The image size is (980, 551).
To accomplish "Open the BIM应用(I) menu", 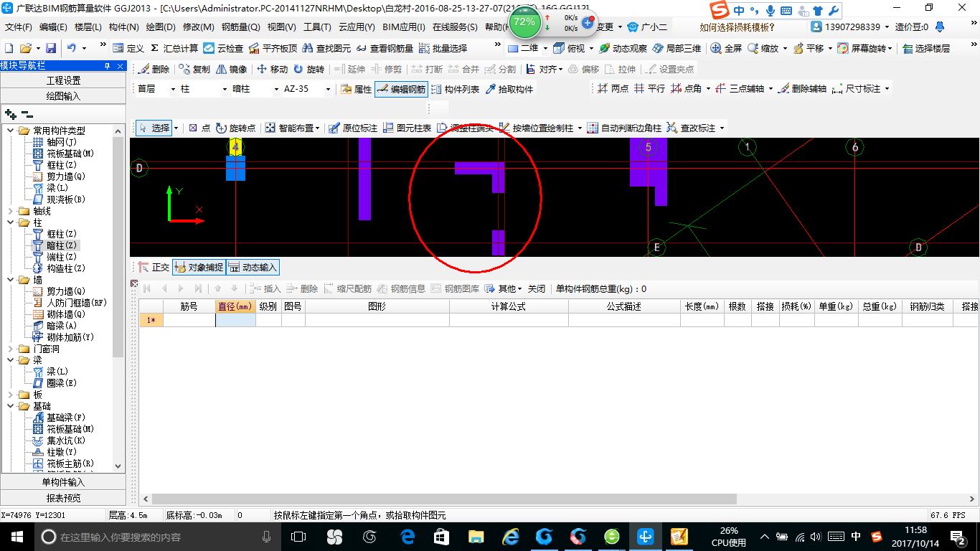I will coord(403,27).
